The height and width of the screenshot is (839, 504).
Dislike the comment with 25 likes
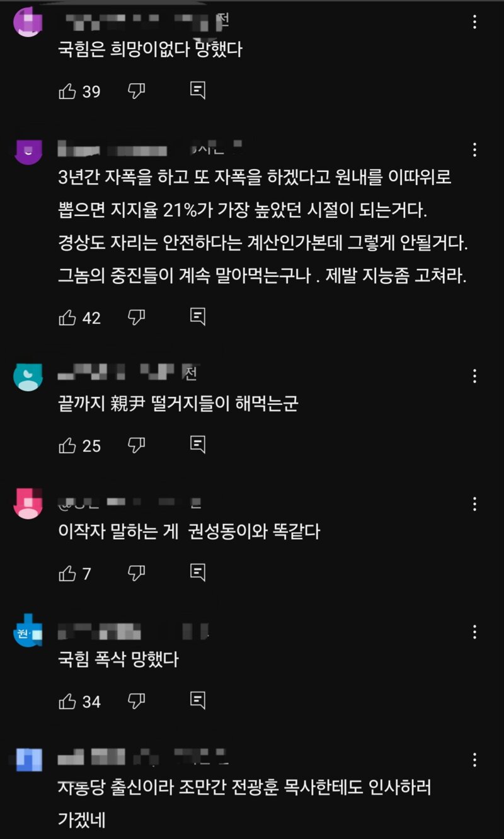[x=137, y=445]
